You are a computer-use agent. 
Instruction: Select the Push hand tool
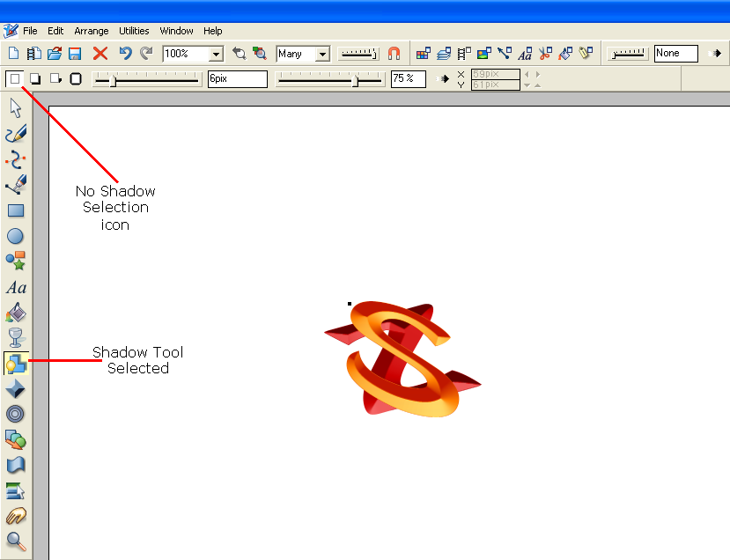16,516
